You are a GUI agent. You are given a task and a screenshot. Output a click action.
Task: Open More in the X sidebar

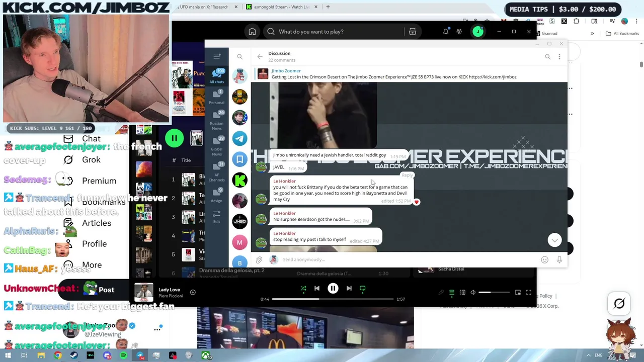point(83,265)
